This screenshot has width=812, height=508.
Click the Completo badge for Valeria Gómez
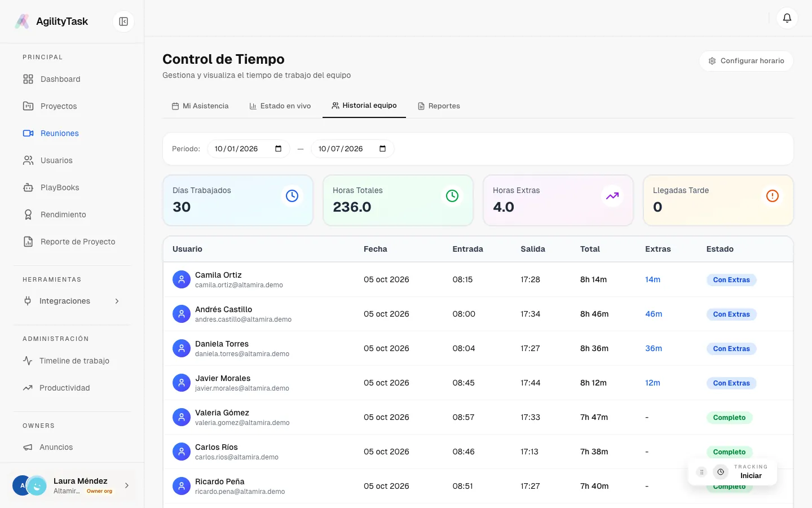coord(729,418)
